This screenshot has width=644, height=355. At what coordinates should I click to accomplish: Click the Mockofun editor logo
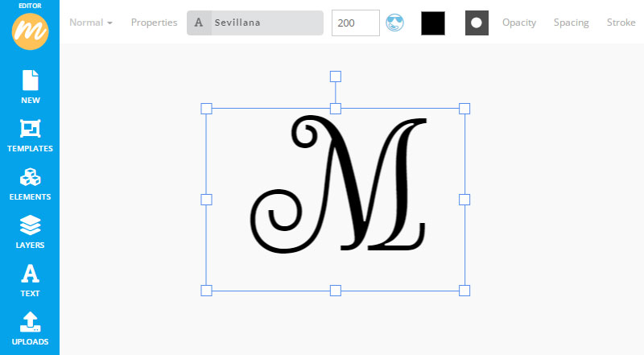click(x=30, y=31)
